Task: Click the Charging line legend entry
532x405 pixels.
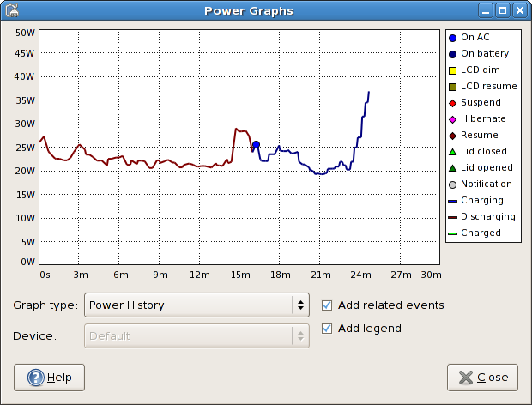Action: click(x=475, y=201)
